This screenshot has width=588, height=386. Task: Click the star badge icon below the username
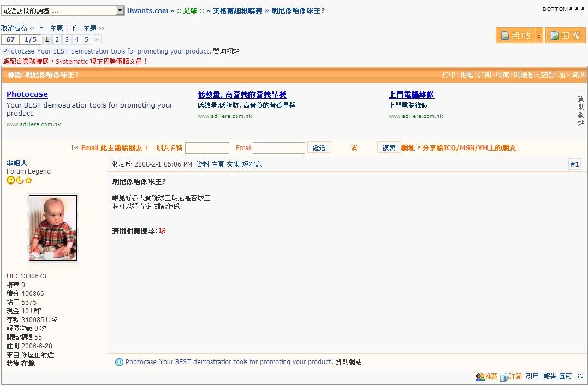(28, 180)
